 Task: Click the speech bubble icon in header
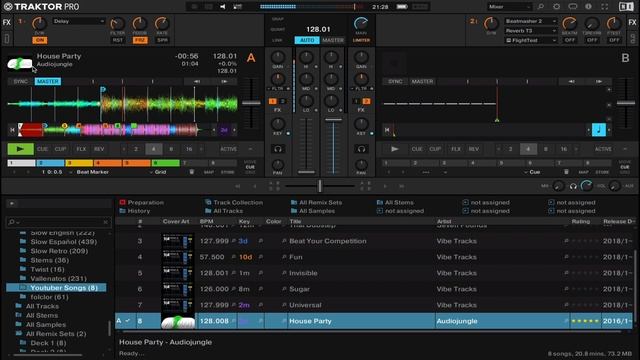[573, 7]
